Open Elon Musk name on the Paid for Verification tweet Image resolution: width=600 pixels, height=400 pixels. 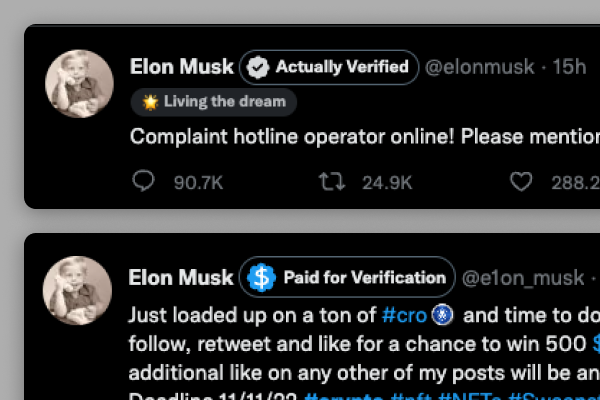tap(182, 277)
